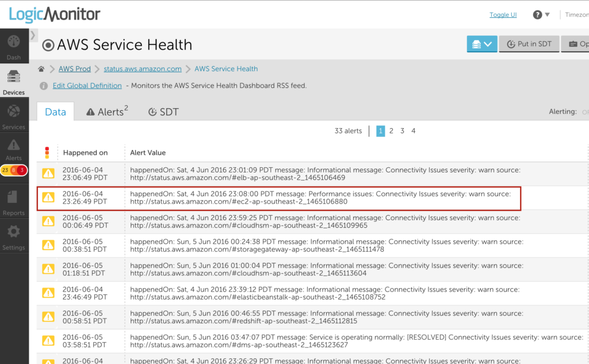Open Settings using the gear icon
This screenshot has height=364, width=589.
(x=14, y=233)
